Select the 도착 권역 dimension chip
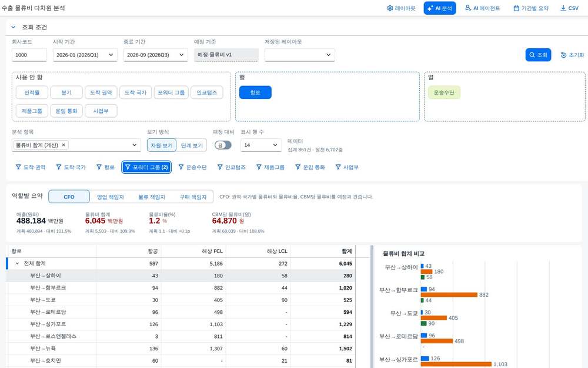Viewport: 588px width, 368px height. pyautogui.click(x=101, y=92)
